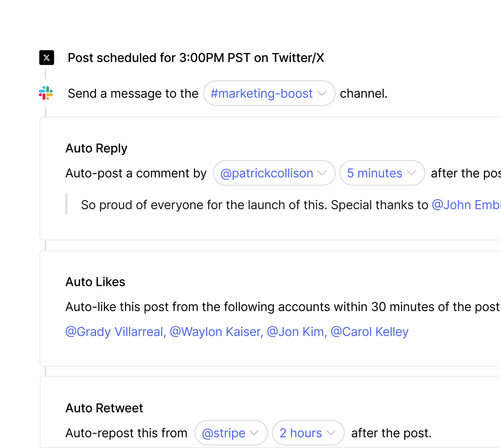Click the black X (Twitter) logo icon
Screen dimensions: 501x448
47,58
